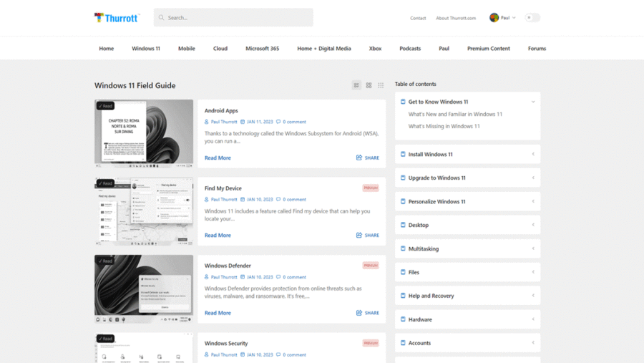Click the Thurrott logo

(117, 18)
